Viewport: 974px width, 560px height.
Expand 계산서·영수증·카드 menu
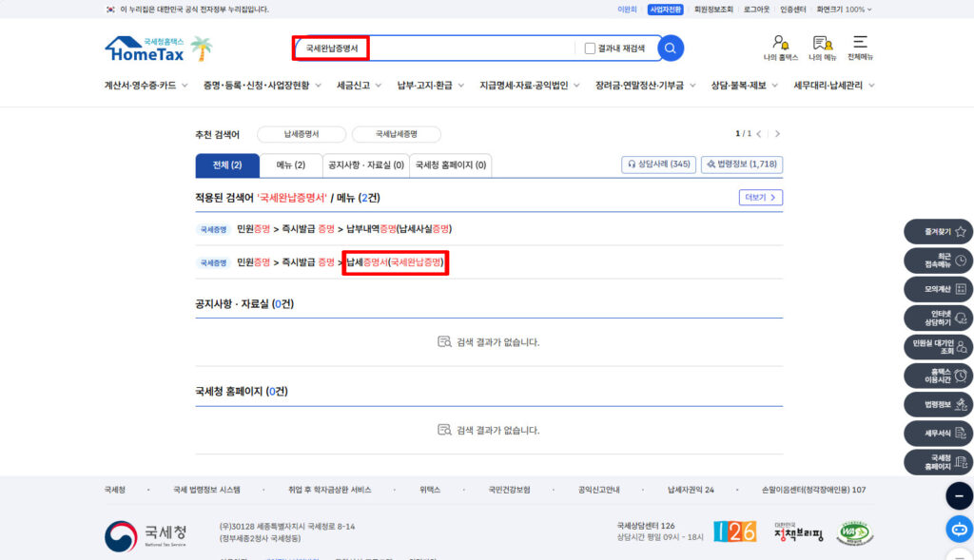(146, 85)
